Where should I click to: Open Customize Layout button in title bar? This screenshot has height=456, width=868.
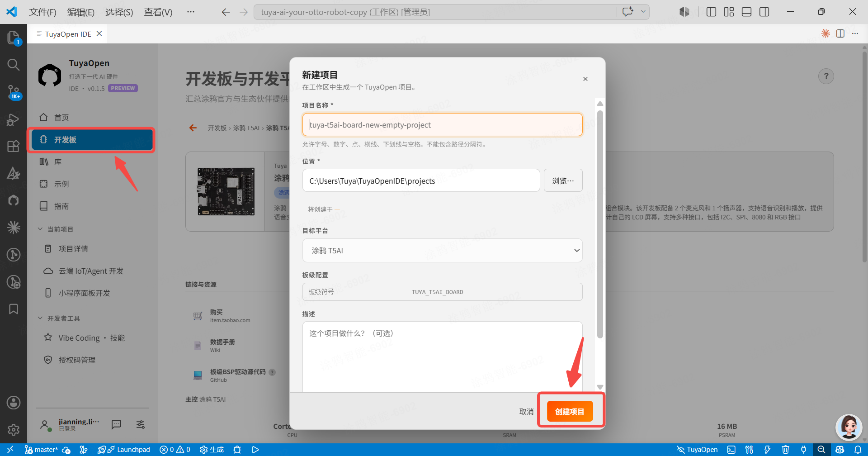coord(729,12)
